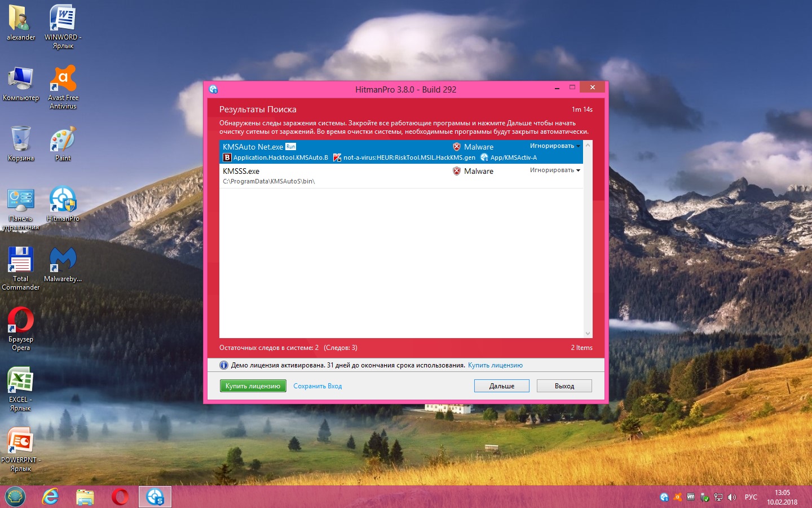Select the KMSAuto Net.exe result row
Viewport: 812px width, 508px height.
point(401,152)
